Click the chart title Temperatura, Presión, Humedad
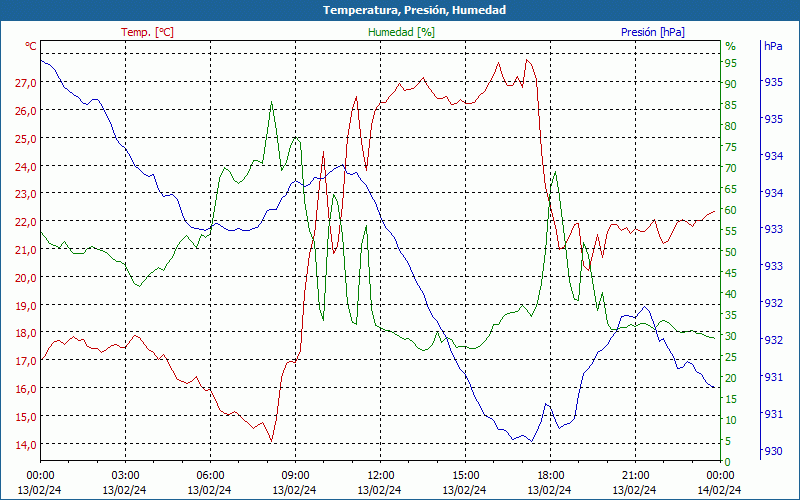 (x=414, y=10)
